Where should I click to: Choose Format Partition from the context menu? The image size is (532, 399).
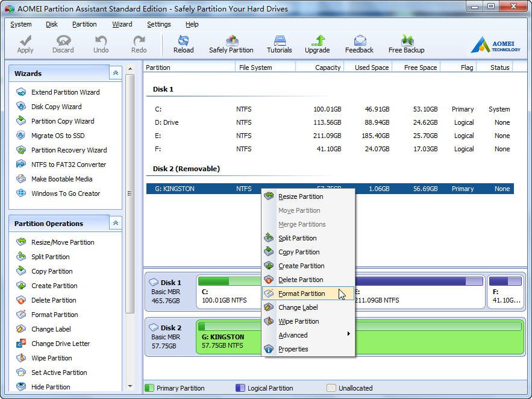coord(301,294)
